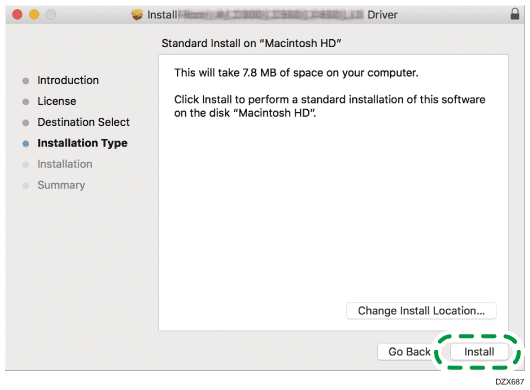Open Change Install Location options

[421, 311]
